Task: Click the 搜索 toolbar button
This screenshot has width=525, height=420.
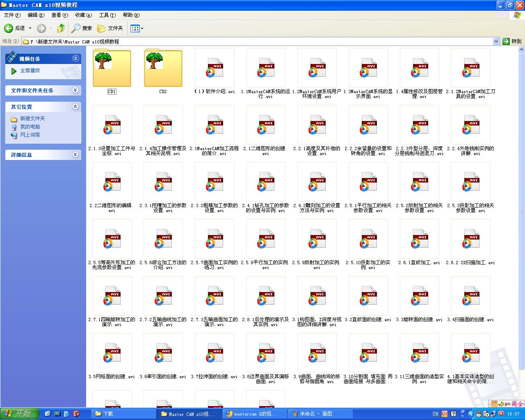Action: pos(82,28)
